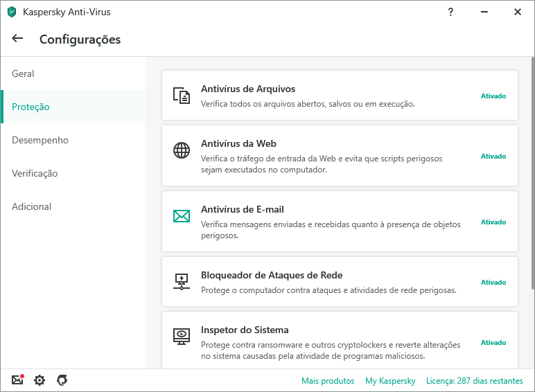Image resolution: width=535 pixels, height=392 pixels.
Task: Select the Geral settings section
Action: click(x=73, y=73)
